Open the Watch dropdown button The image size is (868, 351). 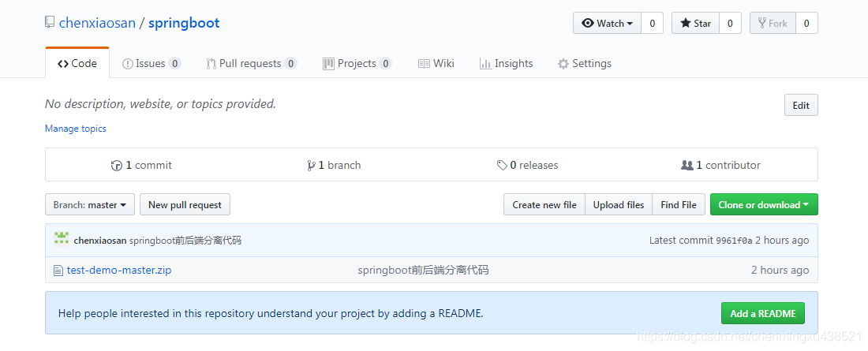pos(608,23)
